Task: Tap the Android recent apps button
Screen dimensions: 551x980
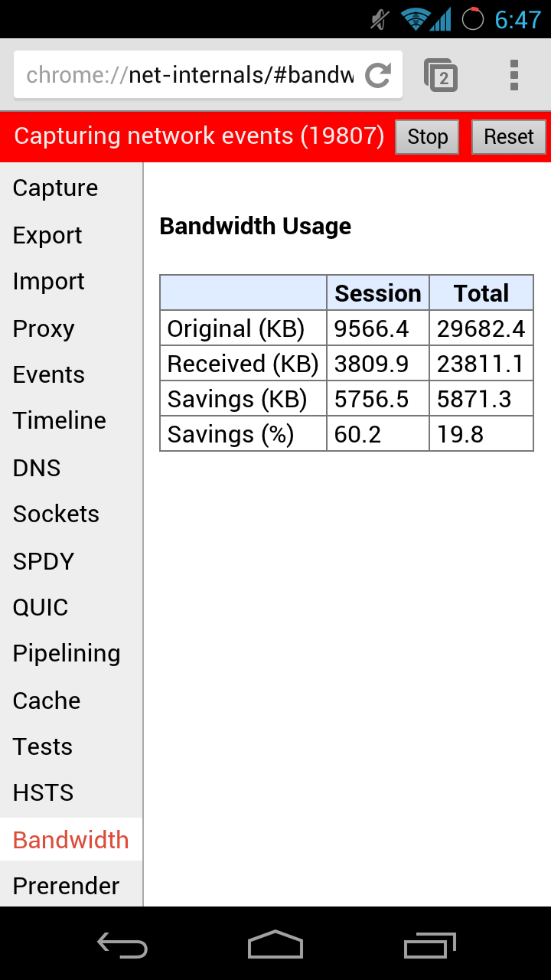Action: (x=429, y=945)
